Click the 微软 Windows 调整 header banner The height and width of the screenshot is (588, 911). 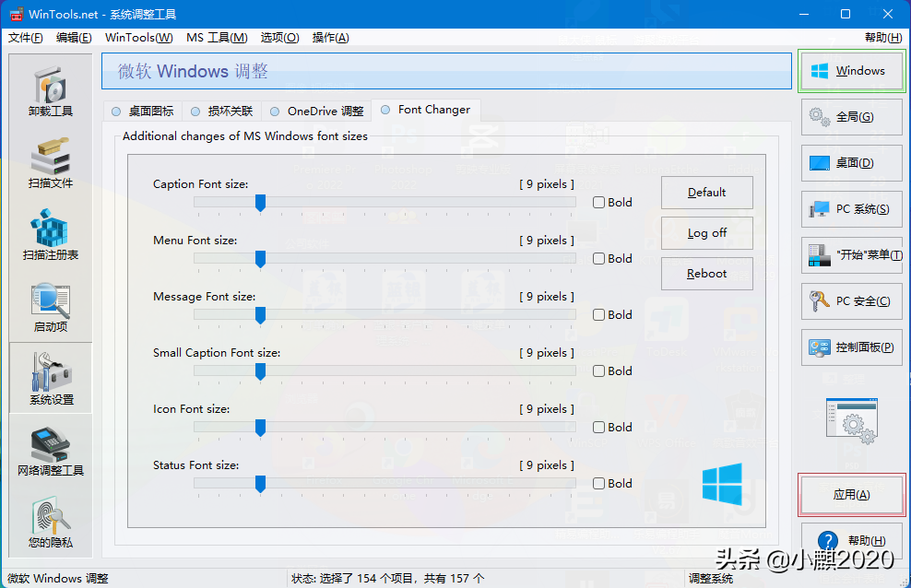(x=446, y=71)
